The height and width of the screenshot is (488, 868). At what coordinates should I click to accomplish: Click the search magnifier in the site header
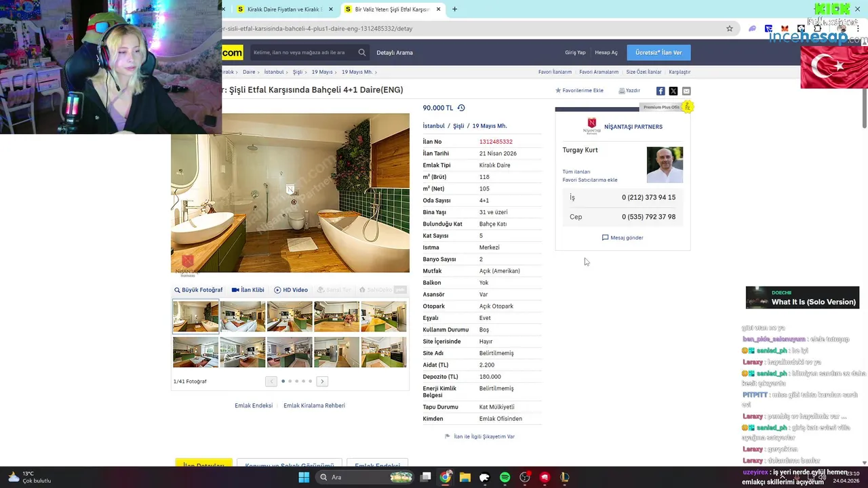tap(362, 53)
